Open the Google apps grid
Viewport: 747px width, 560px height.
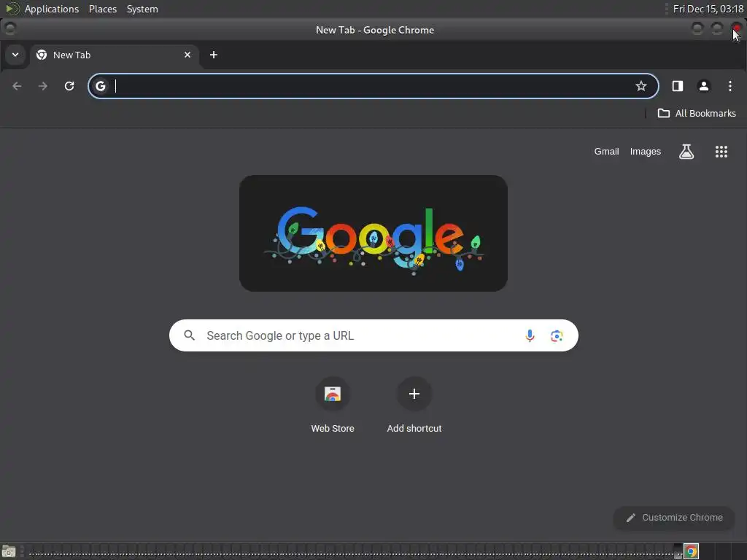pos(721,152)
